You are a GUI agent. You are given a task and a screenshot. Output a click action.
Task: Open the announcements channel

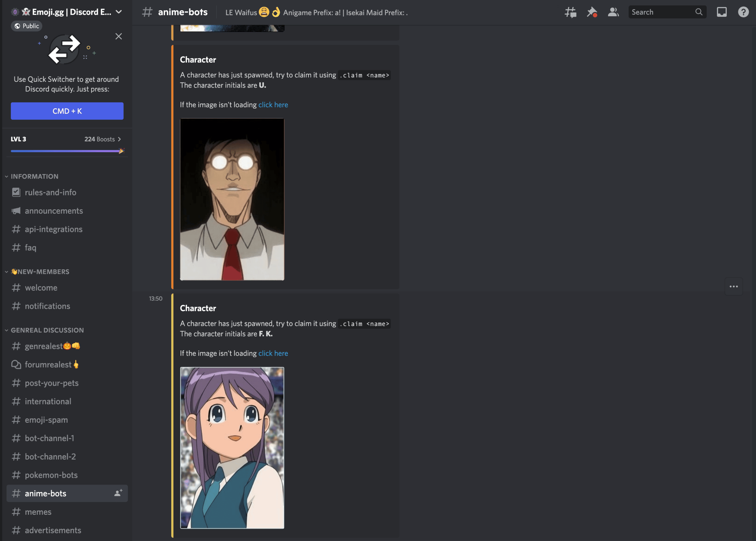click(53, 210)
